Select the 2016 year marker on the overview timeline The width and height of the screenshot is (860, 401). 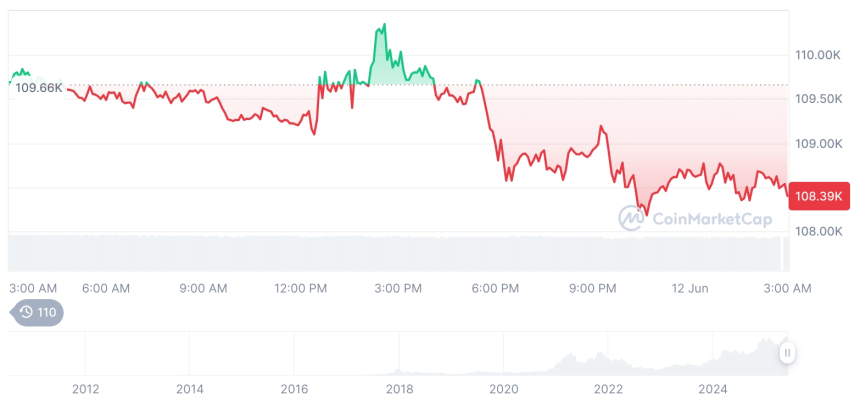pyautogui.click(x=294, y=389)
